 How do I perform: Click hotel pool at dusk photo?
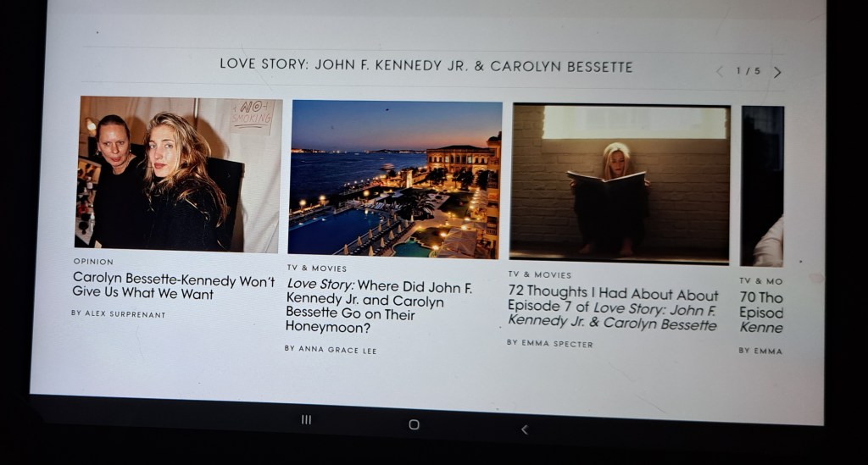point(395,180)
